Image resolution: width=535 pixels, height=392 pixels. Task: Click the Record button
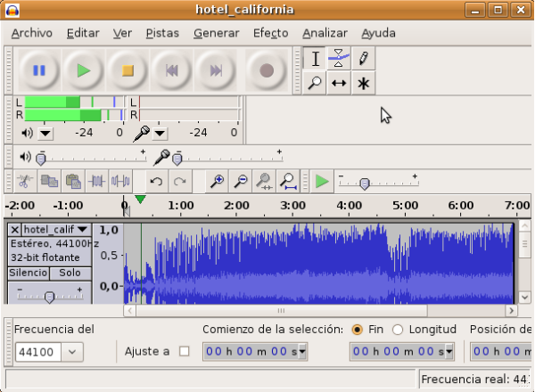click(266, 70)
